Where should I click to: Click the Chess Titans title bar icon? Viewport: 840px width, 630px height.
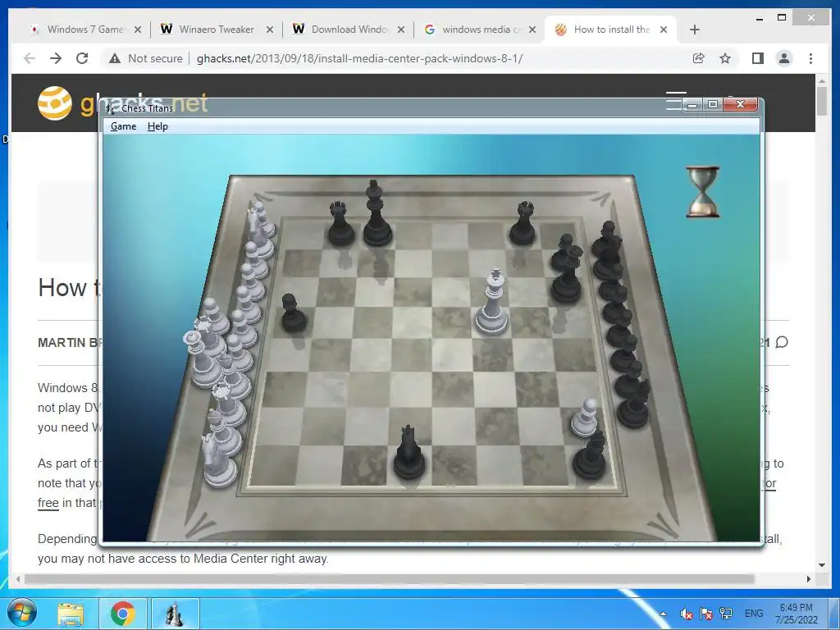[110, 108]
